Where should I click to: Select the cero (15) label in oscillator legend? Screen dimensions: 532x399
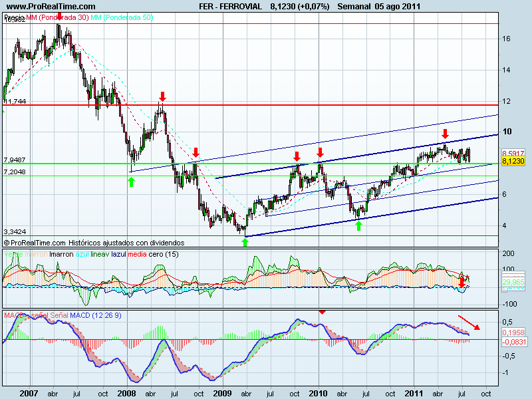pyautogui.click(x=164, y=254)
